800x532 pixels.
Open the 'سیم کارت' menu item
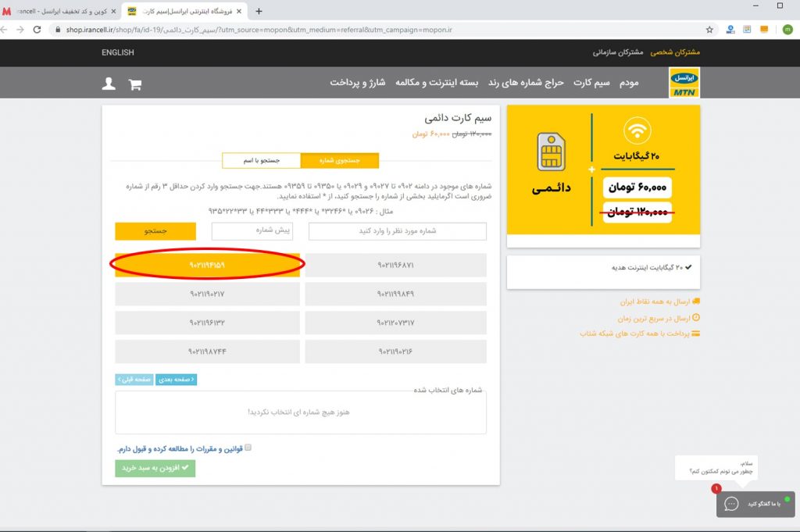coord(591,83)
